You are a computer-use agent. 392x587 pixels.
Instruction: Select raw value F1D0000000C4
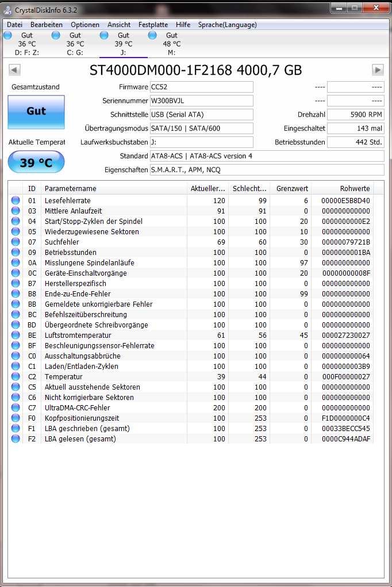coord(345,418)
